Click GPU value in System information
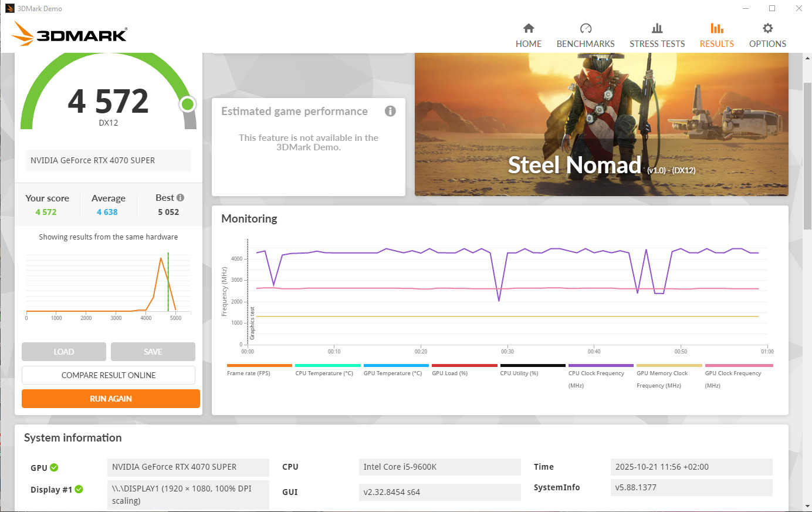 click(x=188, y=467)
